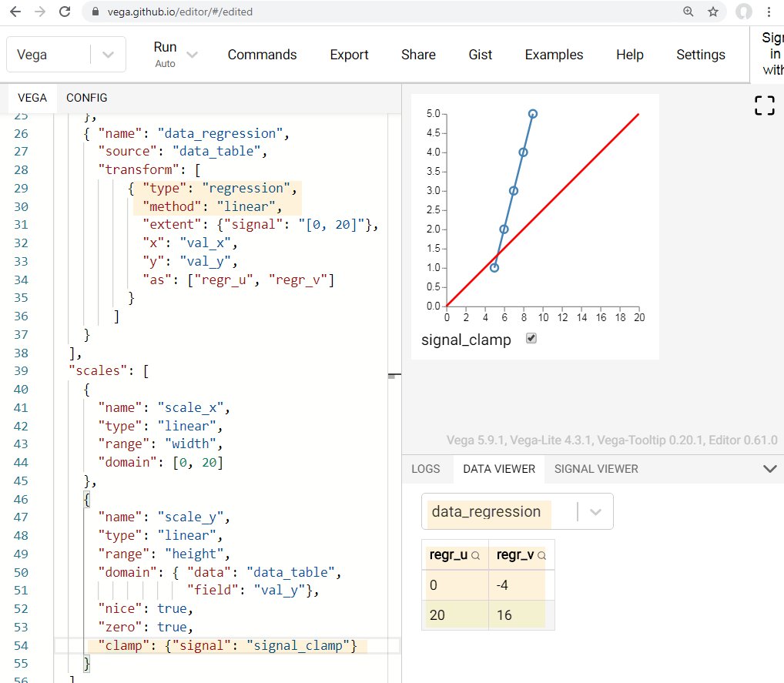Open the Export dialog
Viewport: 784px width, 683px height.
(x=349, y=55)
